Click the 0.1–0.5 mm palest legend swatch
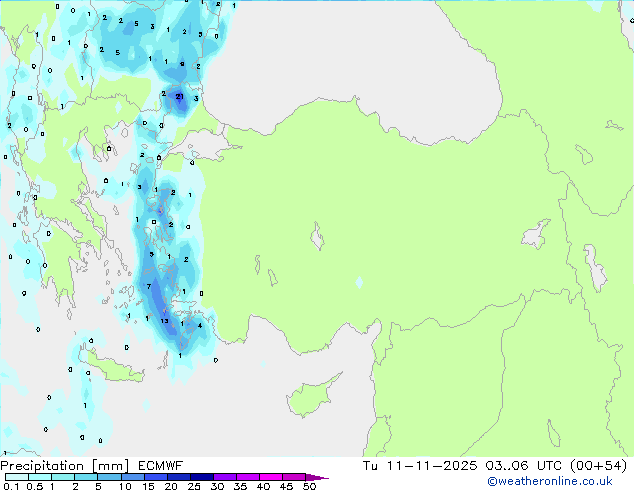Screen dimensions: 634x490 (x=17, y=477)
